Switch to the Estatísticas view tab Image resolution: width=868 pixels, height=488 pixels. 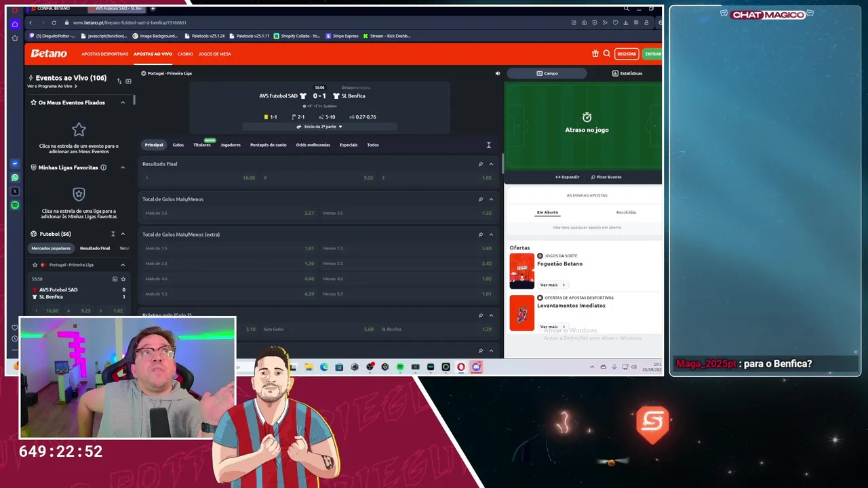pos(627,73)
